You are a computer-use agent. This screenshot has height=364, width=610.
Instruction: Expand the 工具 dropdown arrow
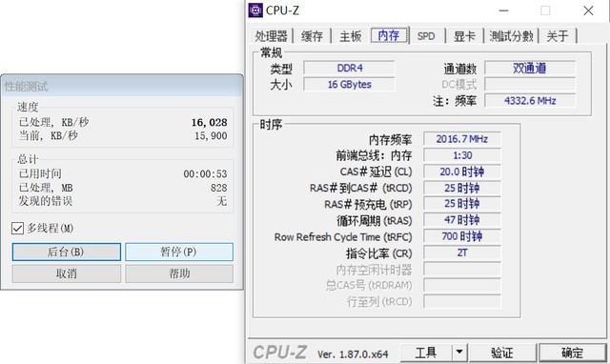pyautogui.click(x=459, y=353)
